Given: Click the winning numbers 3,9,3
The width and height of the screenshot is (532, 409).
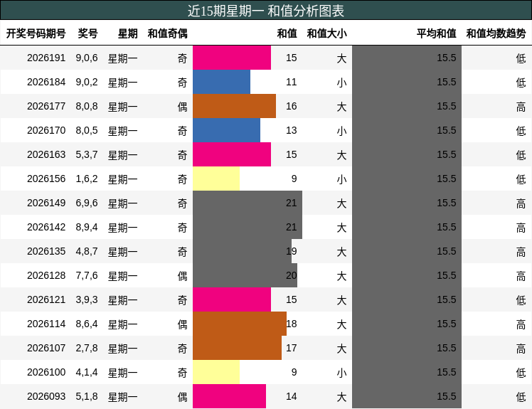Looking at the screenshot, I should click(x=87, y=300).
